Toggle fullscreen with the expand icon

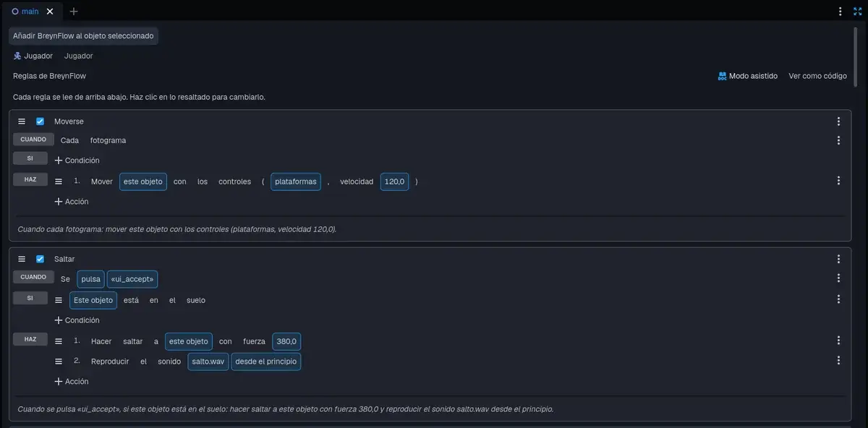(858, 12)
